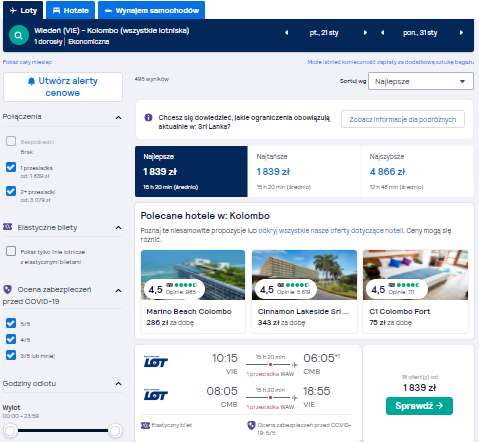Select the Najlepsze 1 839 zł tab
The image size is (479, 442).
tap(191, 171)
